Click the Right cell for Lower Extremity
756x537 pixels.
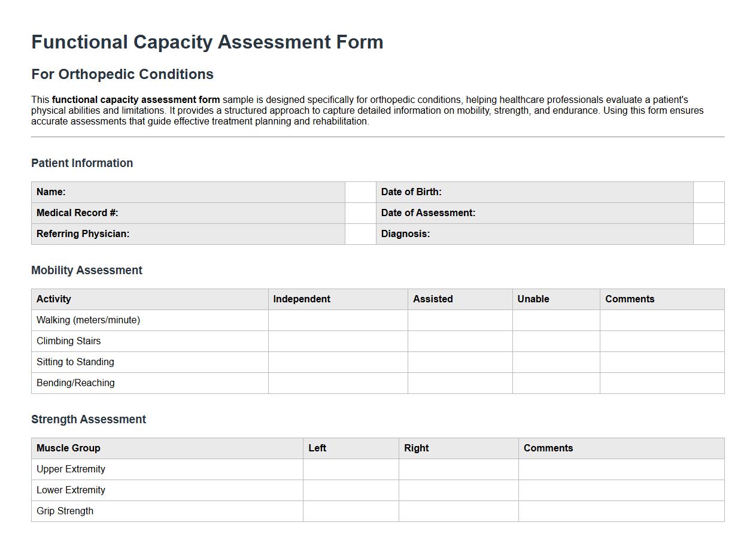[458, 490]
